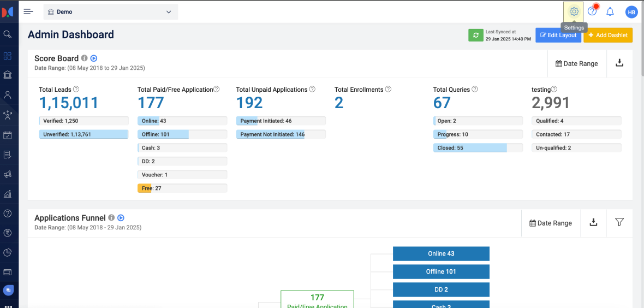The image size is (644, 308).
Task: Click the Edit Layout button
Action: pyautogui.click(x=558, y=35)
